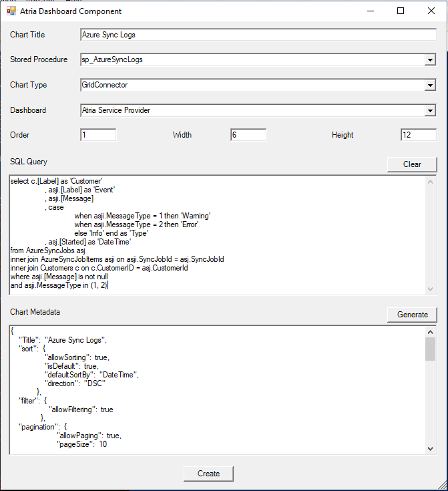Click Generate to build chart metadata
448x491 pixels.
[x=412, y=315]
